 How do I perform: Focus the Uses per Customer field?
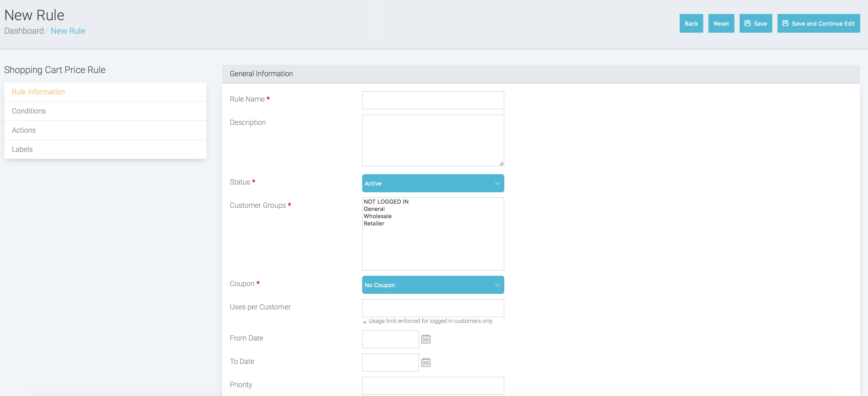pos(433,308)
